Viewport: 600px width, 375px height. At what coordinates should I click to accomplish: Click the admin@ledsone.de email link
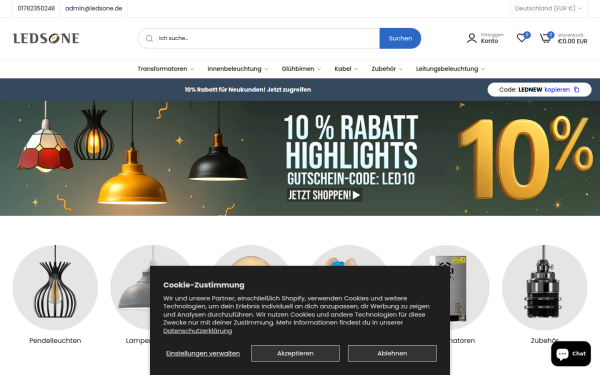[x=94, y=8]
